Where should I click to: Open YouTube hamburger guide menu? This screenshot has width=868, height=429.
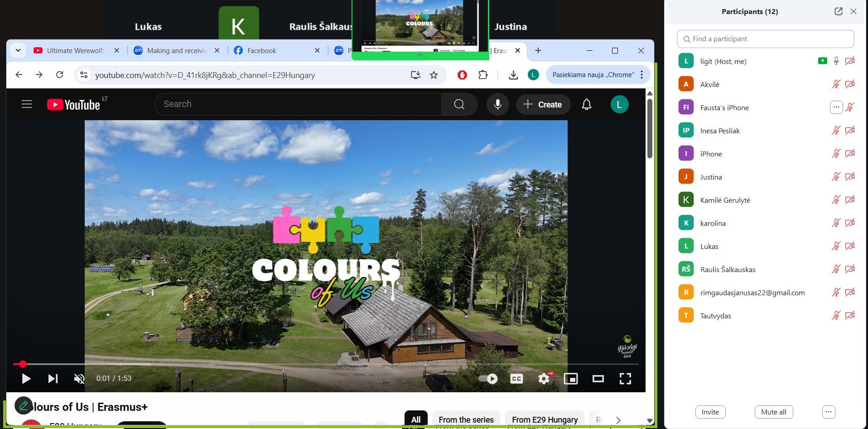[27, 104]
